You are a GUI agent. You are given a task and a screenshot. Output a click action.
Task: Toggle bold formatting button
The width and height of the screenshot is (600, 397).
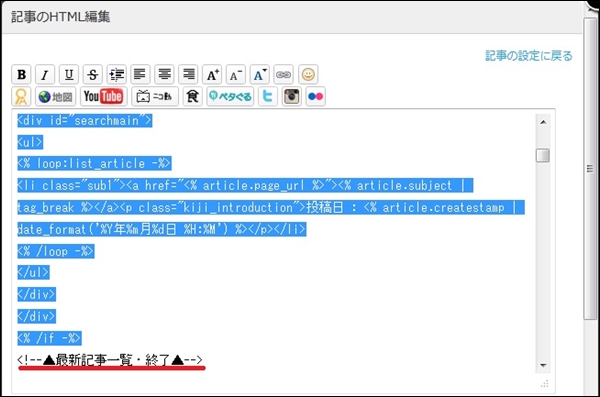21,74
